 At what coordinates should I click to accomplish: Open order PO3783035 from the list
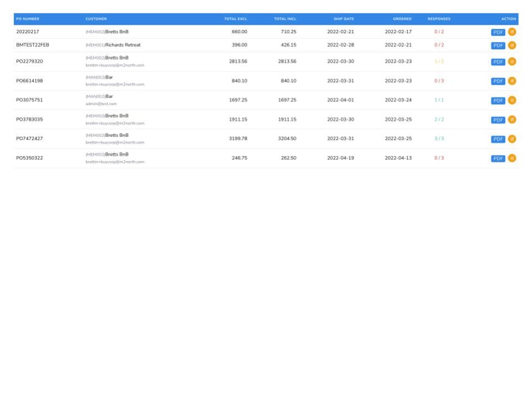pos(29,120)
